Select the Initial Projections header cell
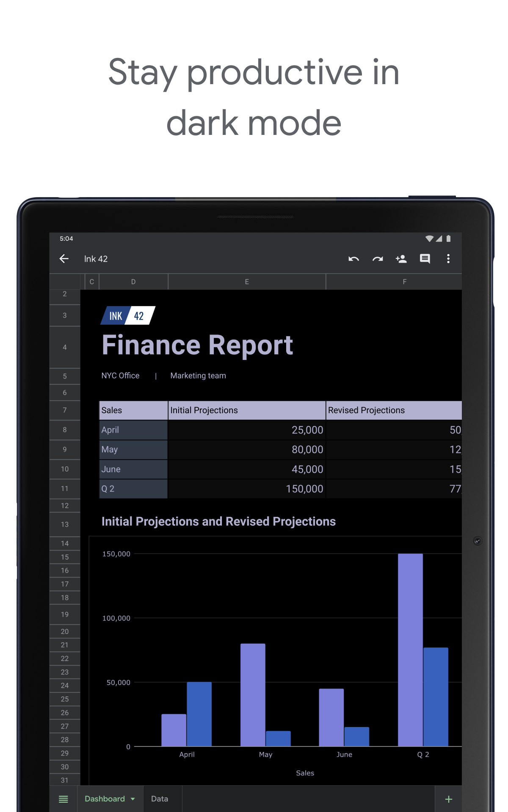 click(x=247, y=410)
